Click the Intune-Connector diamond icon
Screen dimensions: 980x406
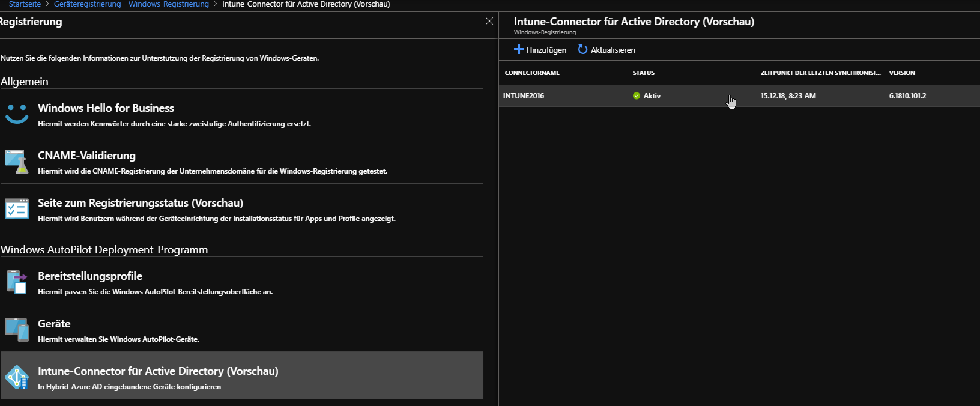17,377
